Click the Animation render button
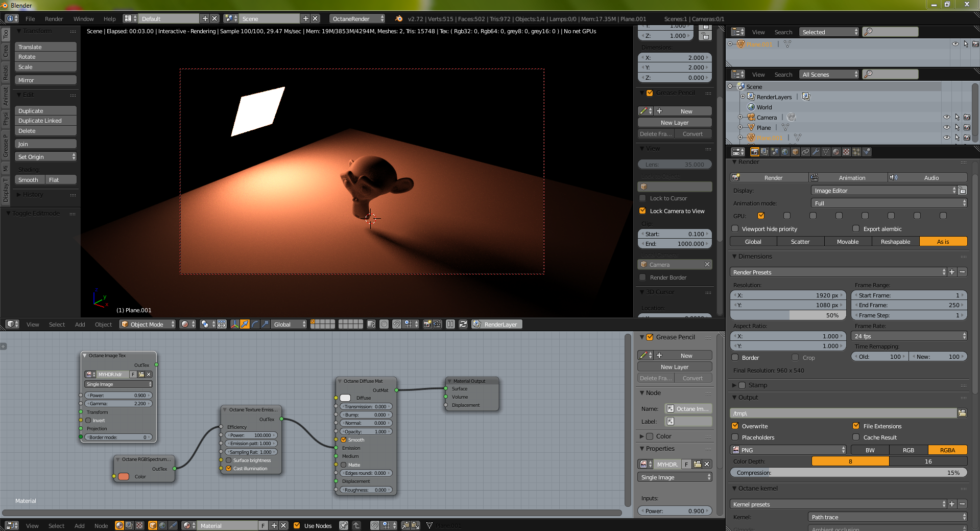The image size is (980, 531). (x=848, y=178)
